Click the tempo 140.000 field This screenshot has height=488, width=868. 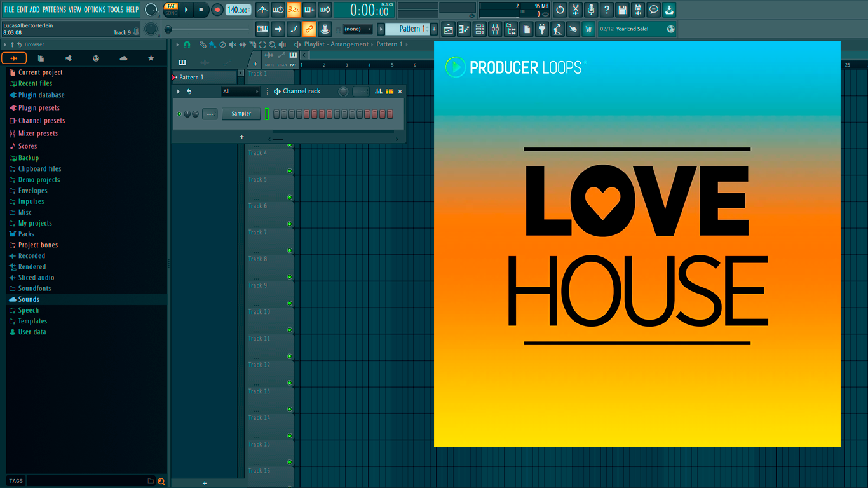coord(238,10)
